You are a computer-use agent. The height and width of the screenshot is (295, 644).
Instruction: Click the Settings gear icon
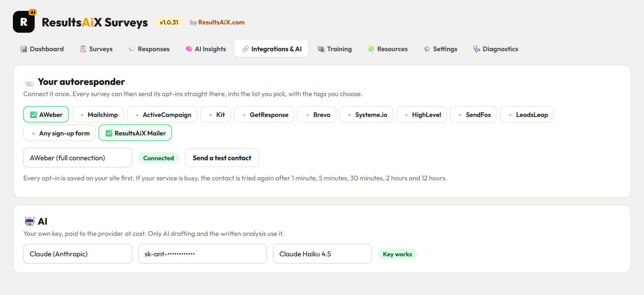(x=427, y=49)
